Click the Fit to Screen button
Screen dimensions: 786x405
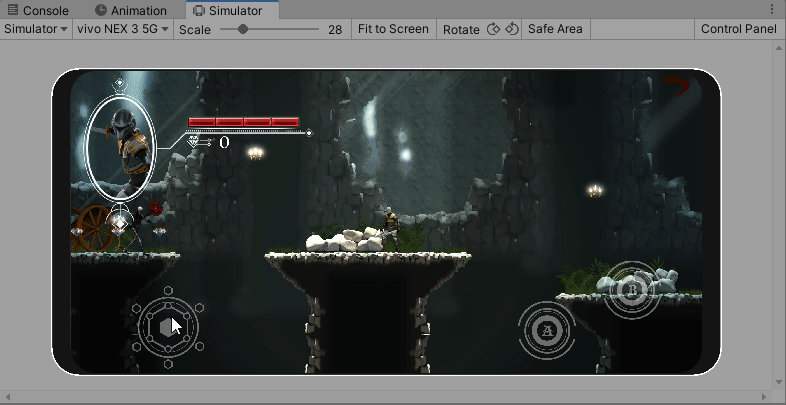[x=393, y=29]
